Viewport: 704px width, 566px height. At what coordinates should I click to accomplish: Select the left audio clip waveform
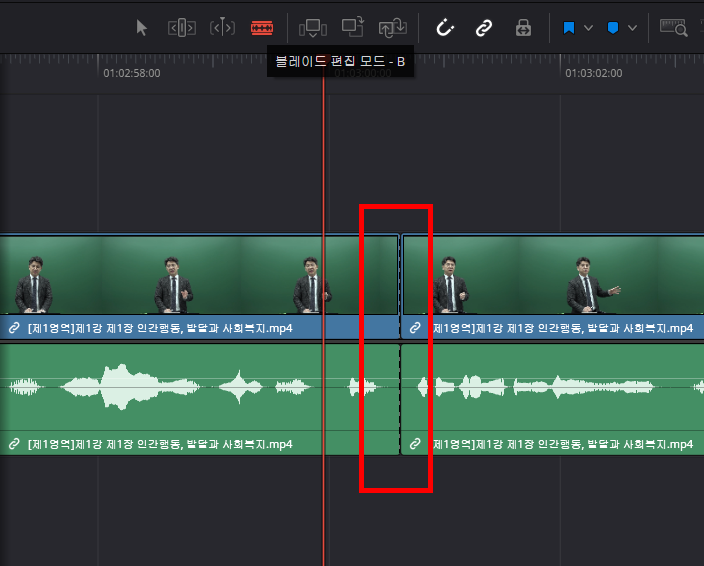[199, 387]
